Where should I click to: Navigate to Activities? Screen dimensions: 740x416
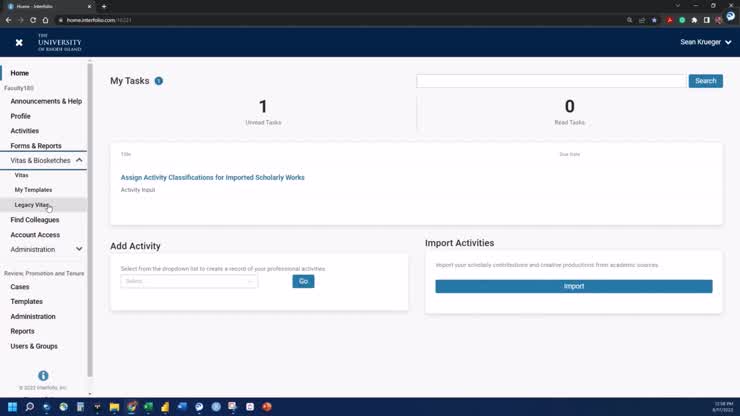tap(25, 131)
